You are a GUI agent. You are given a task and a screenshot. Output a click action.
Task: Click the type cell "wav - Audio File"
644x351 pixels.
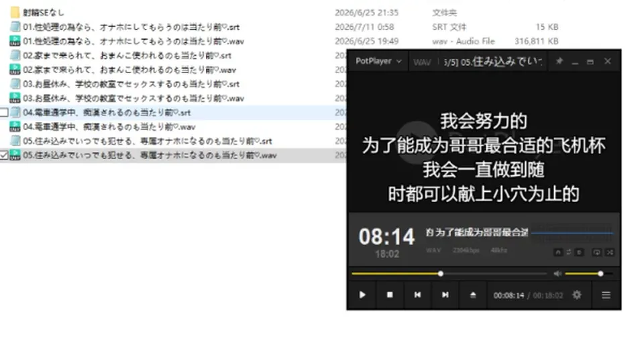tap(464, 41)
